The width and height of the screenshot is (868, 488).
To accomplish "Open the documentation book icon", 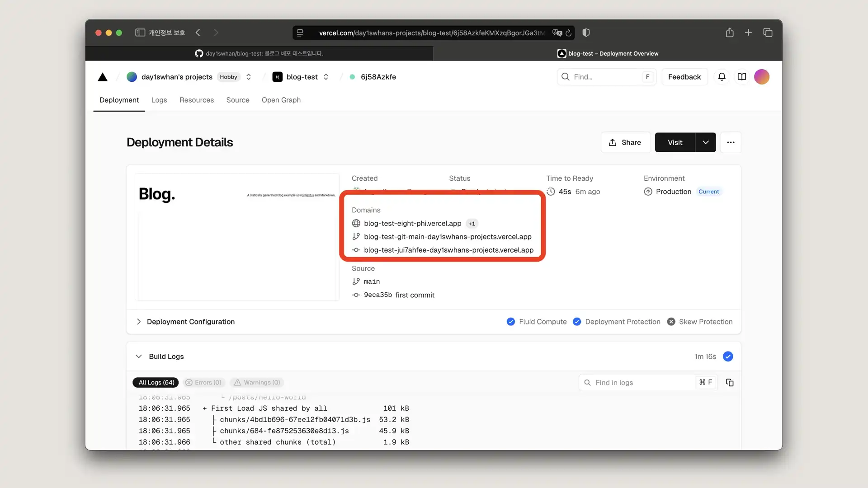I will [x=742, y=77].
